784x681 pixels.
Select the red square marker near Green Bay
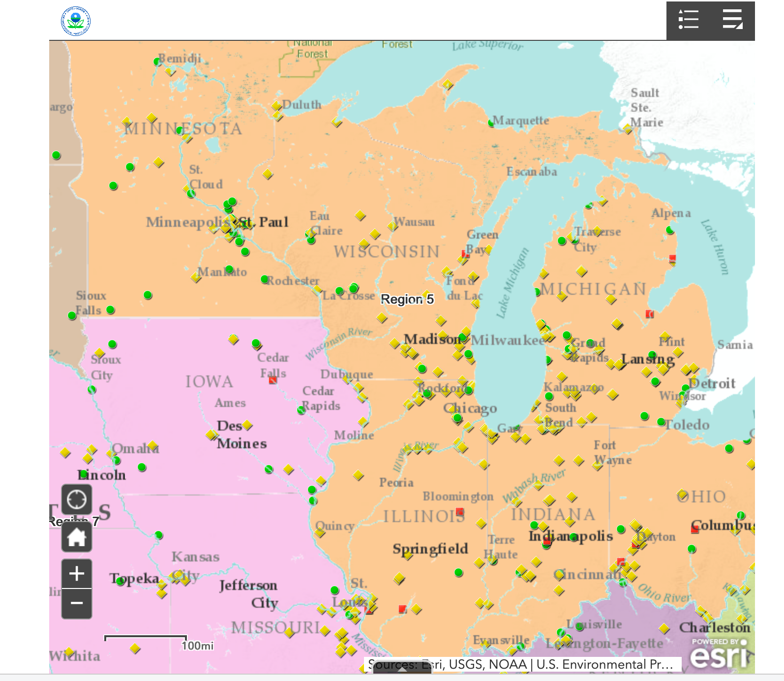coord(465,254)
